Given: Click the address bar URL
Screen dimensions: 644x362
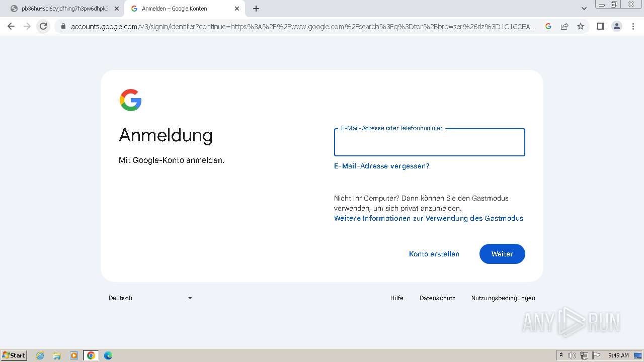Looking at the screenshot, I should [303, 26].
